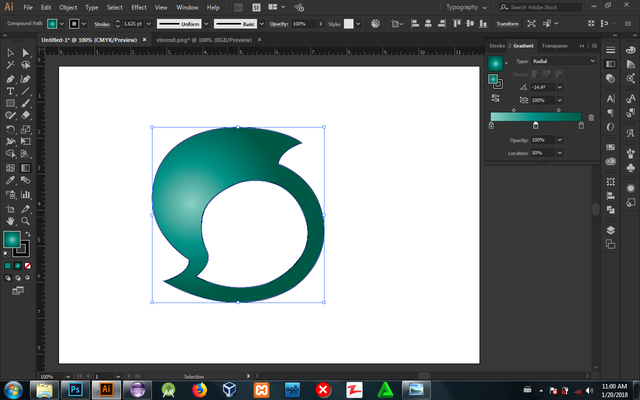640x400 pixels.
Task: Pick the Zoom tool in toolbar
Action: [26, 219]
